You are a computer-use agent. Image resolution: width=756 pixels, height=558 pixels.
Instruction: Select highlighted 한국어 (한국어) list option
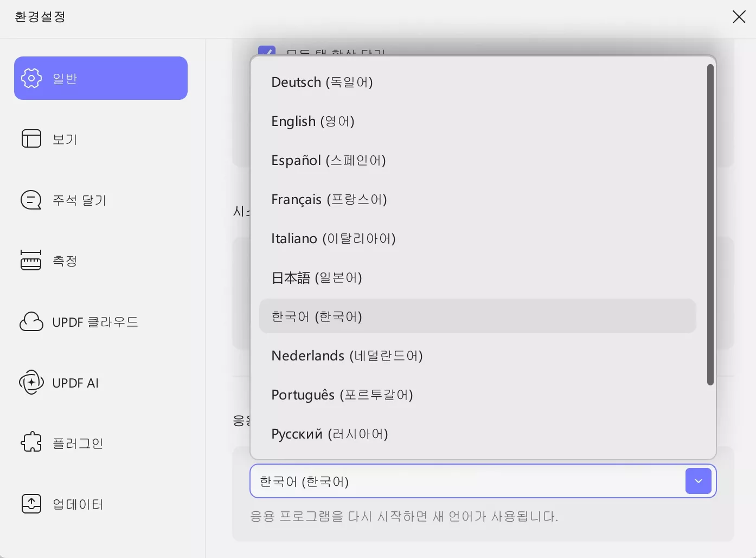[478, 316]
